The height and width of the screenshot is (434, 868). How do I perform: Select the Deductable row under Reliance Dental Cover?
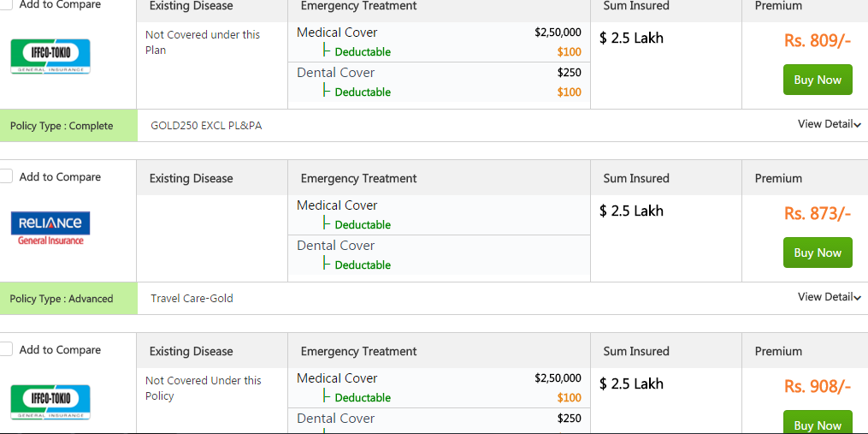[439, 265]
